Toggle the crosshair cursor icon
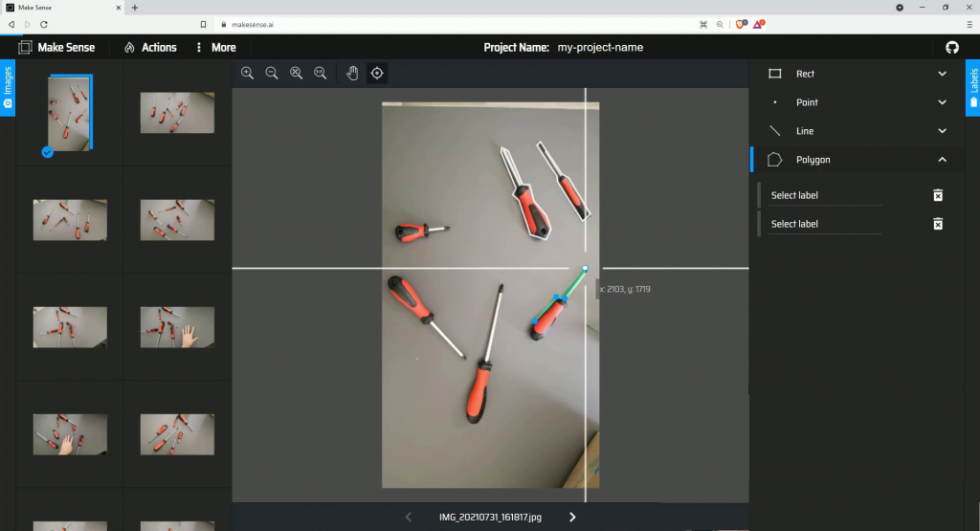 (377, 73)
